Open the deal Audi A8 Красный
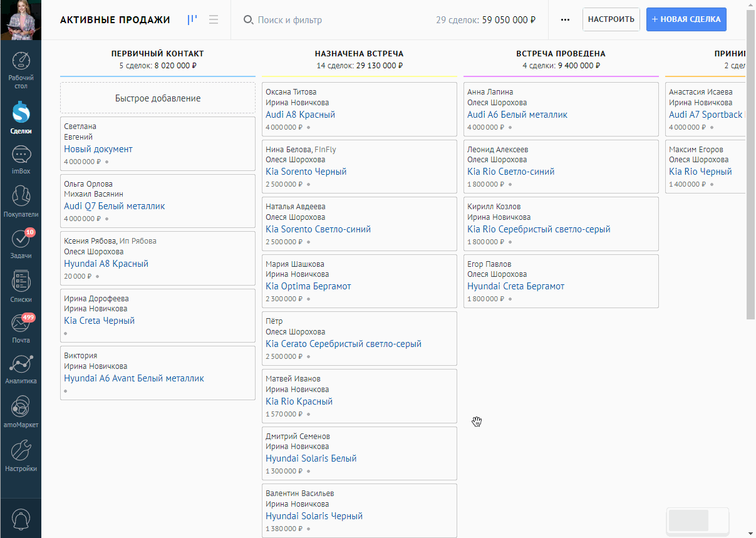 click(x=300, y=115)
